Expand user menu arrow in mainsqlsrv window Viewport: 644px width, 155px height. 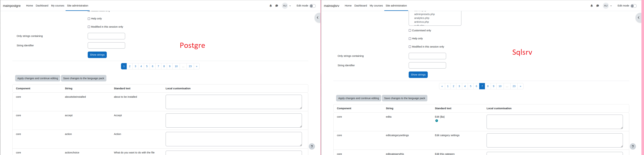click(x=611, y=6)
